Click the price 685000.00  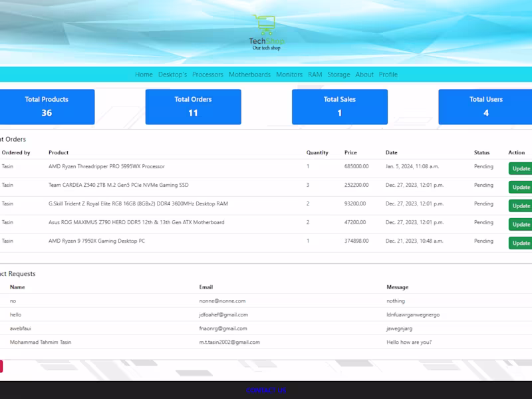pyautogui.click(x=356, y=166)
